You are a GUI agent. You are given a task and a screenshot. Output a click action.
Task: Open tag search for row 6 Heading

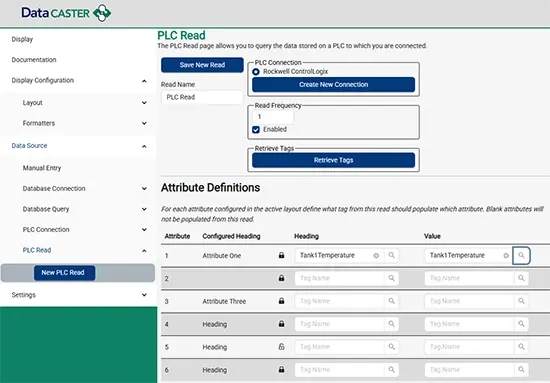391,370
